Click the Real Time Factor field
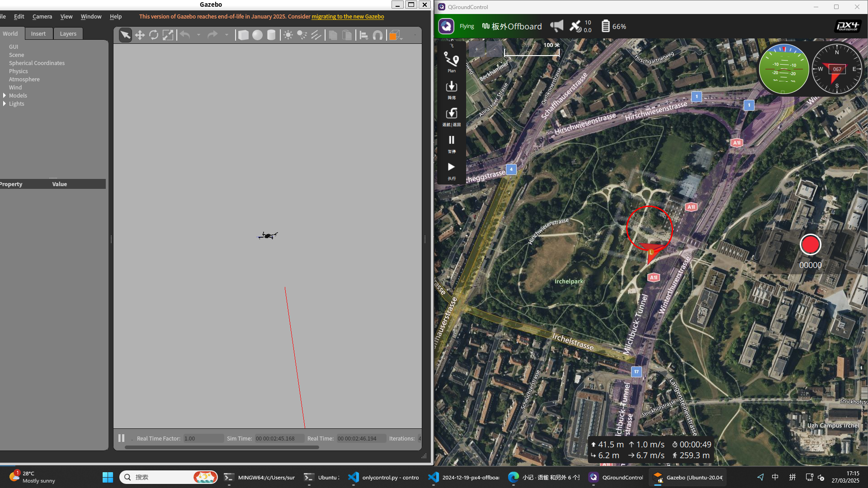The height and width of the screenshot is (488, 868). [x=203, y=438]
